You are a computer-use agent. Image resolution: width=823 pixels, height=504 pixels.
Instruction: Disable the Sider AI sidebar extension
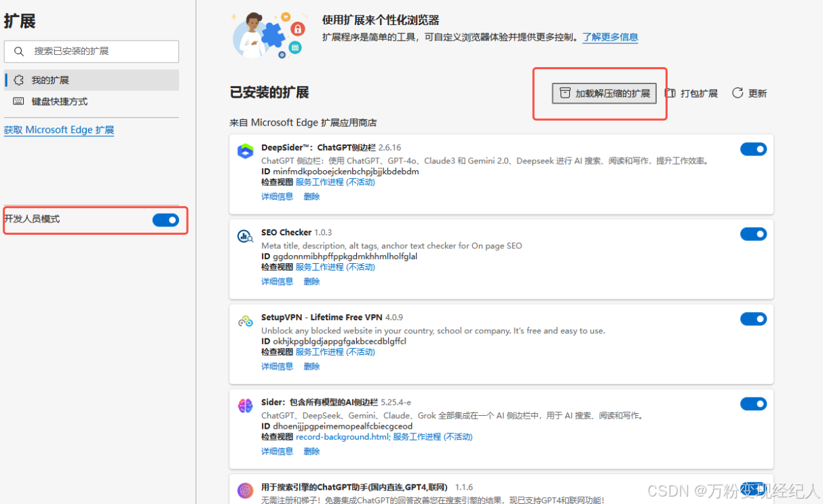pyautogui.click(x=753, y=404)
